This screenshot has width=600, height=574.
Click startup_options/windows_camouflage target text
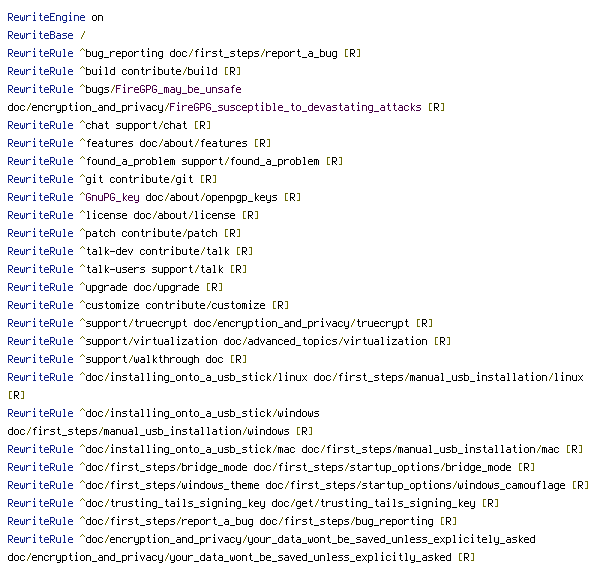pos(463,485)
